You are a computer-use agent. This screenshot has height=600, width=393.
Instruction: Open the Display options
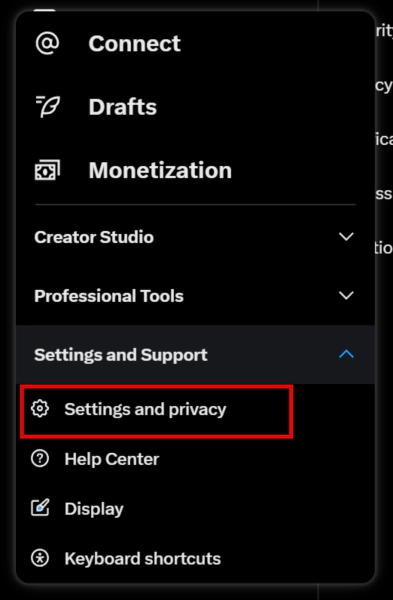(195, 509)
